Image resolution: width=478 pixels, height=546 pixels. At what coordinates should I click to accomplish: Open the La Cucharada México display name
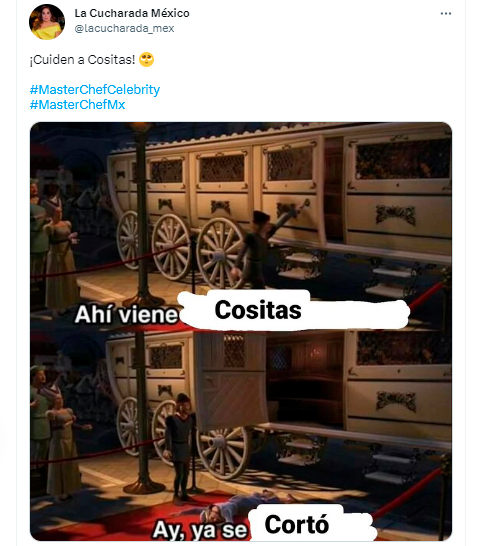(x=132, y=13)
